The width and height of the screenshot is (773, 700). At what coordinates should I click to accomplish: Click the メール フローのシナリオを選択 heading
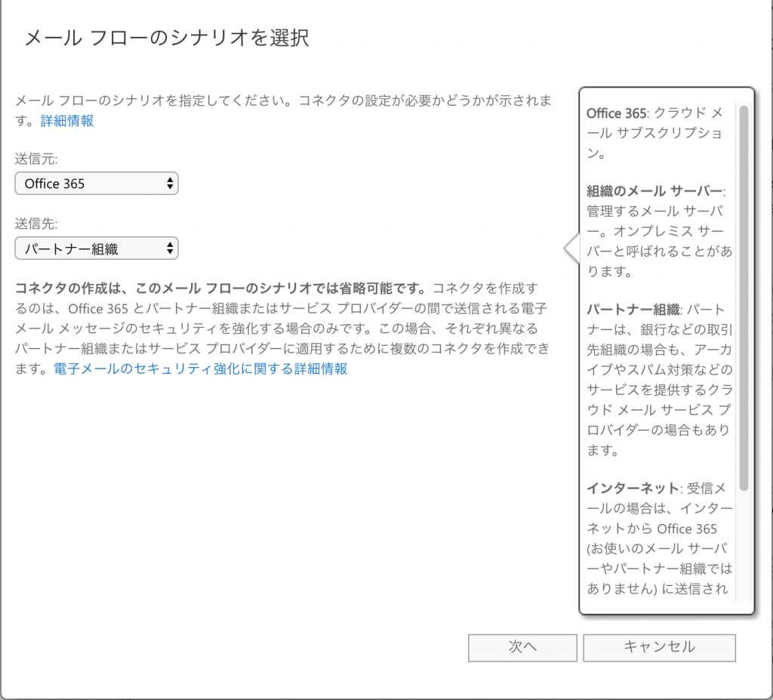point(167,38)
